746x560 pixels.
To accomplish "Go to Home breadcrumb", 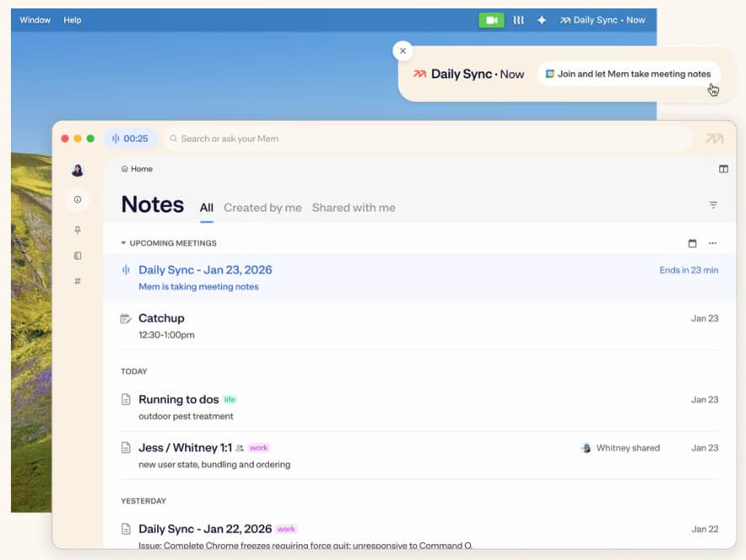I will [137, 169].
